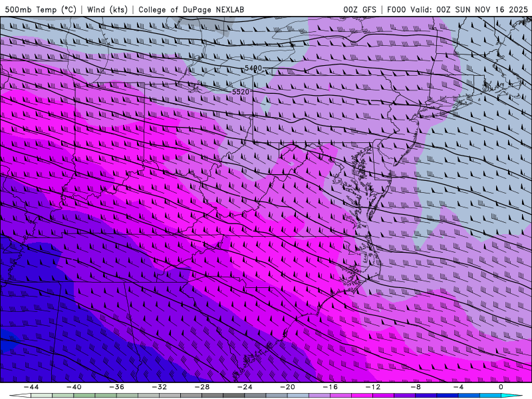Click the '500mb Temp (°C)' title text
This screenshot has width=532, height=399.
coord(41,9)
